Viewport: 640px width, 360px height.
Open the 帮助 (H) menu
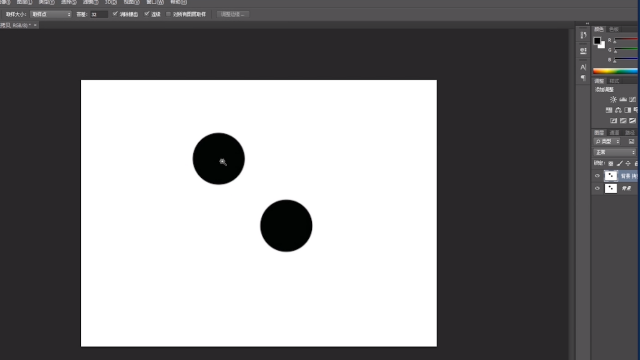pyautogui.click(x=178, y=2)
